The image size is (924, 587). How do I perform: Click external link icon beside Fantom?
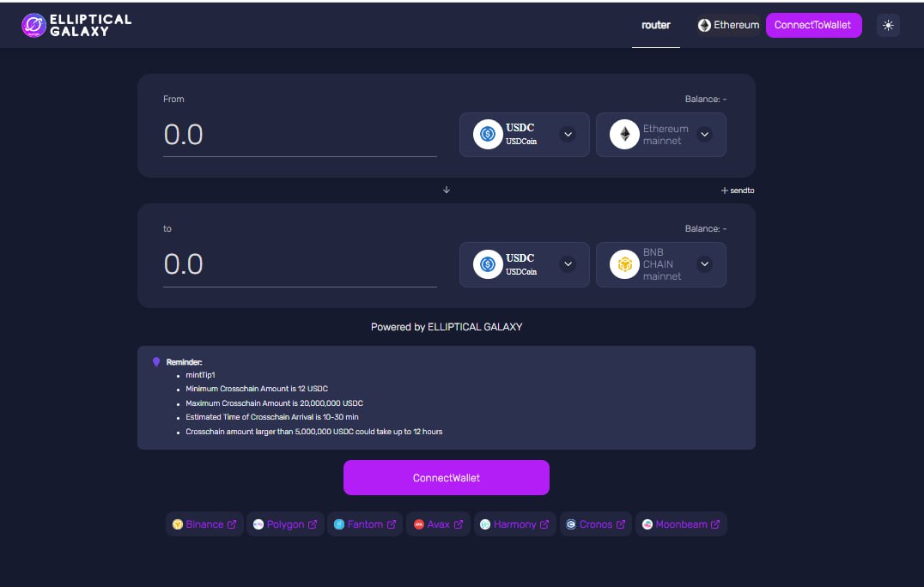click(x=392, y=524)
